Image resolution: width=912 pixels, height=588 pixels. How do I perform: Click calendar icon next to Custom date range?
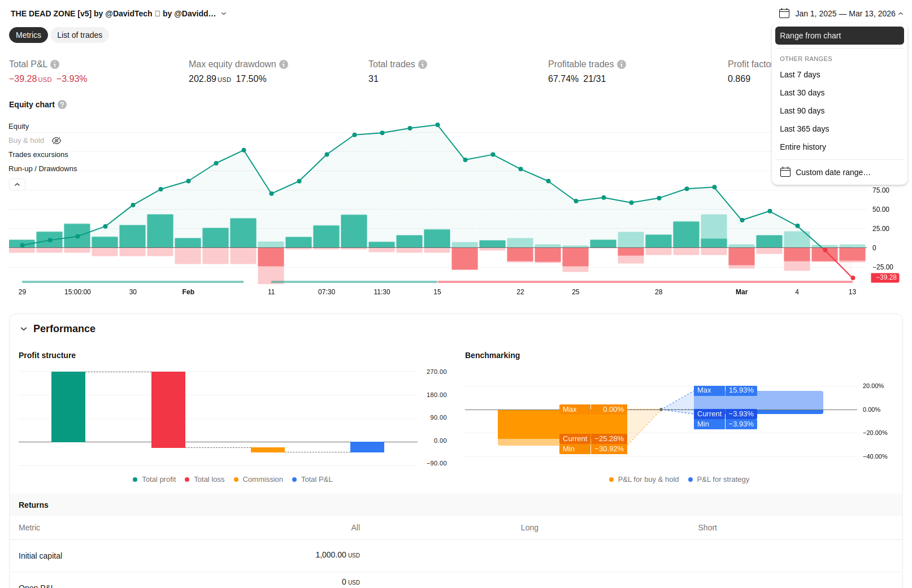(x=785, y=172)
